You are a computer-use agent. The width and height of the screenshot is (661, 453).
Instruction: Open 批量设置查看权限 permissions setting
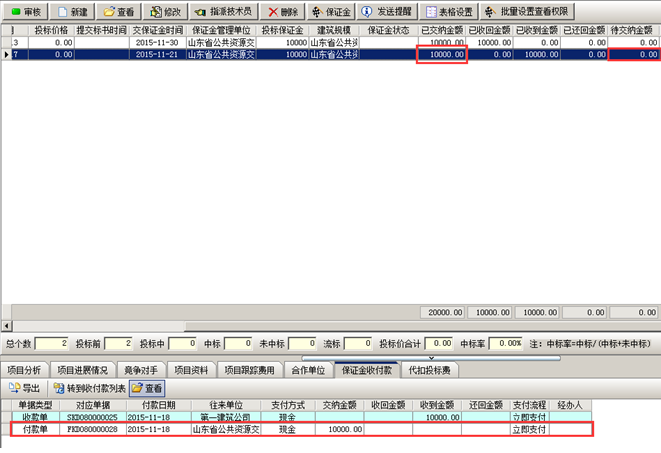click(524, 11)
